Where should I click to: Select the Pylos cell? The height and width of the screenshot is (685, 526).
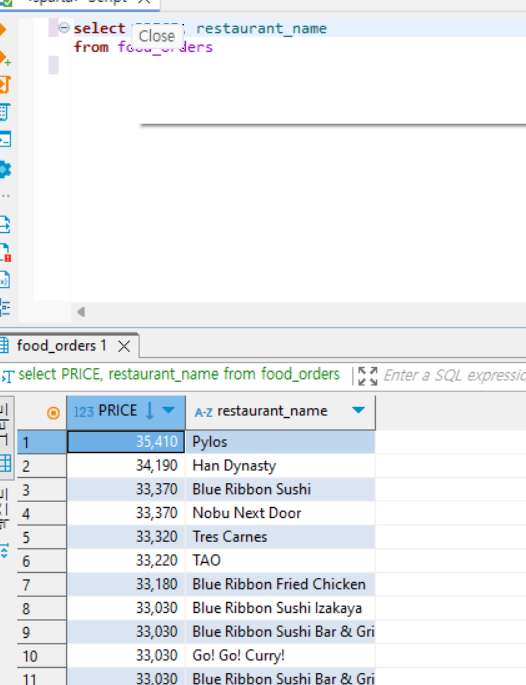click(280, 442)
